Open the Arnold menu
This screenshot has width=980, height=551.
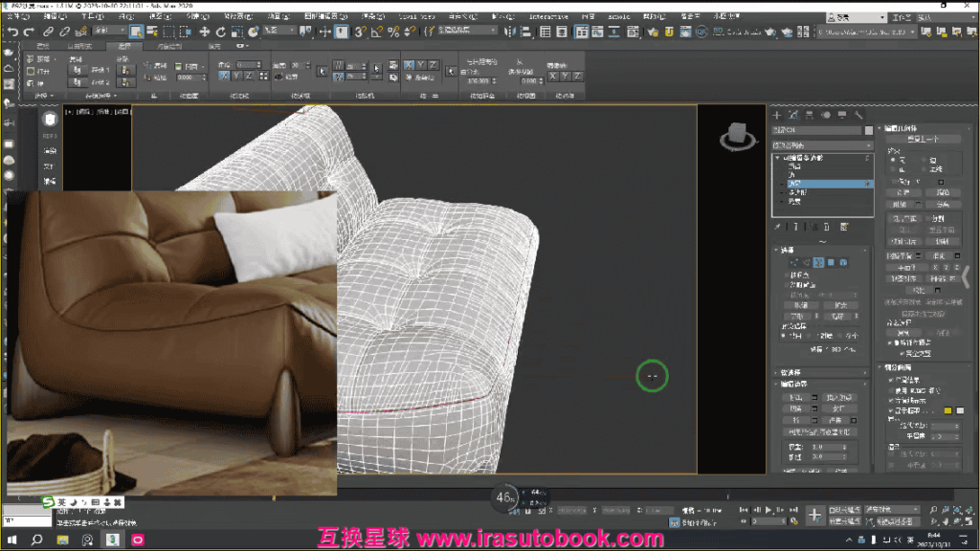pyautogui.click(x=619, y=16)
